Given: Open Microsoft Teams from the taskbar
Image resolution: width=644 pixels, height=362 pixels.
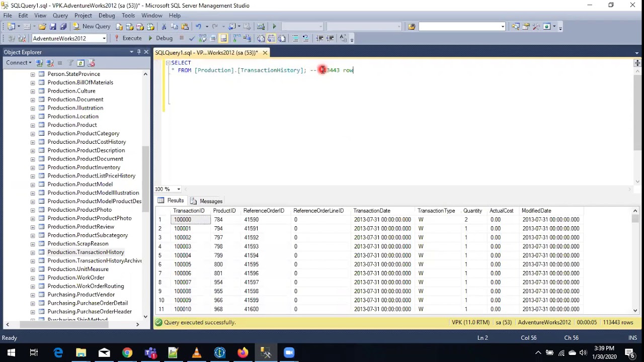Looking at the screenshot, I should click(x=150, y=352).
